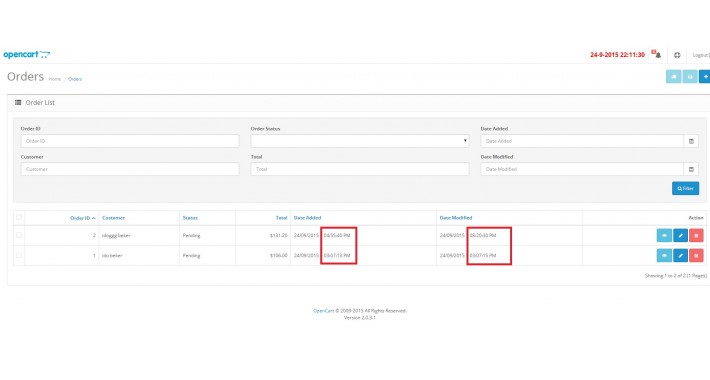This screenshot has height=380, width=710.
Task: Click the Home breadcrumb link
Action: 55,79
